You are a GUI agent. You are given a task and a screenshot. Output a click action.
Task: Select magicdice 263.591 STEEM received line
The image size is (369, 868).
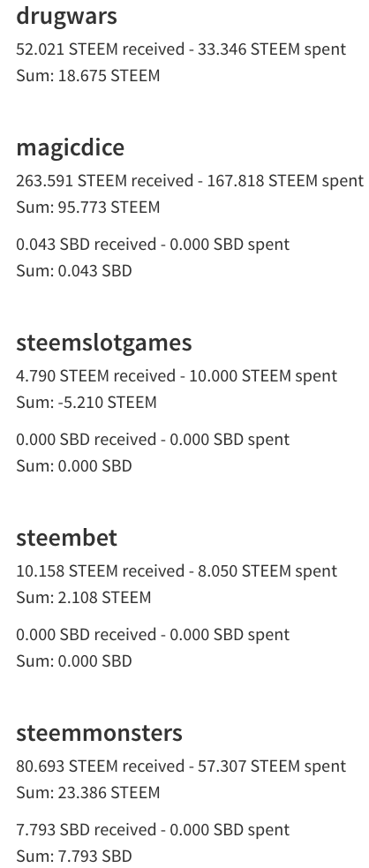(x=190, y=181)
